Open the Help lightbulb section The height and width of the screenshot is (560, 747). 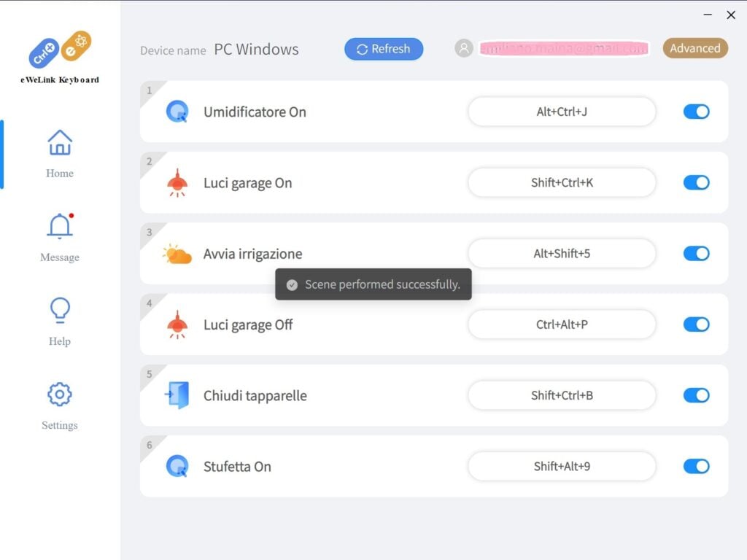tap(60, 322)
